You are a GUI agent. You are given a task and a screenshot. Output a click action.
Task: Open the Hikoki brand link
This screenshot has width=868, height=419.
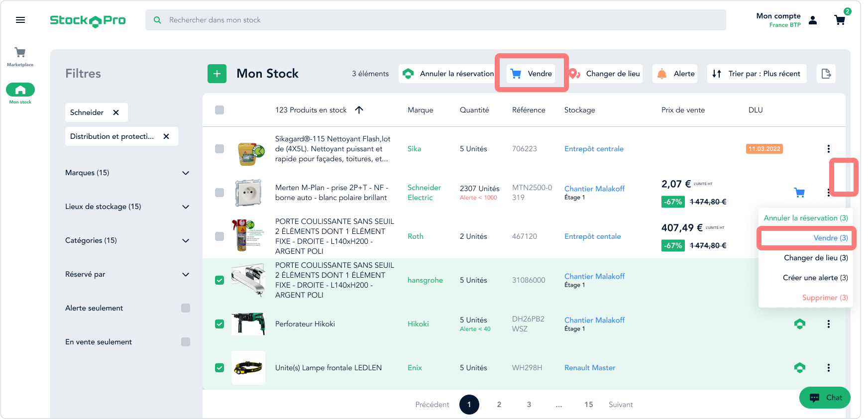(418, 324)
